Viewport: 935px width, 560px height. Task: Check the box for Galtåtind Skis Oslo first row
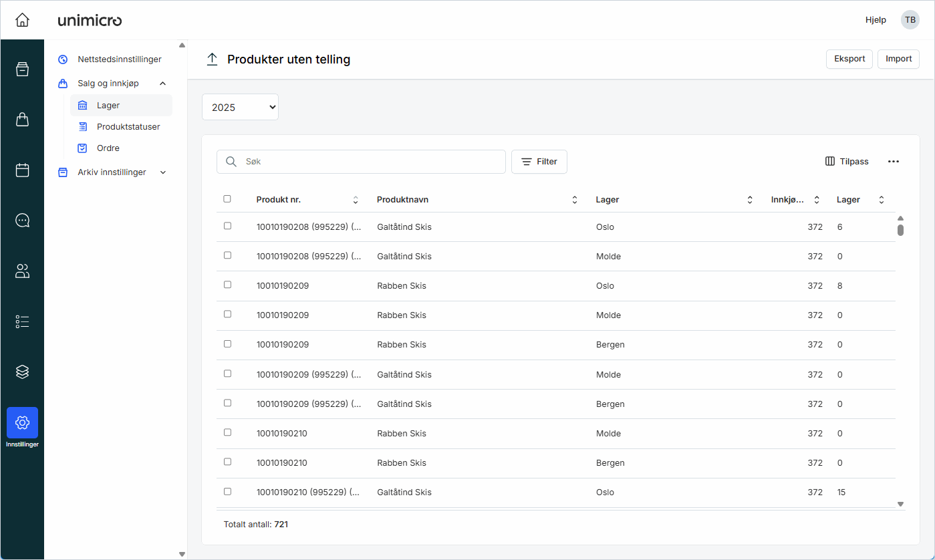[227, 226]
